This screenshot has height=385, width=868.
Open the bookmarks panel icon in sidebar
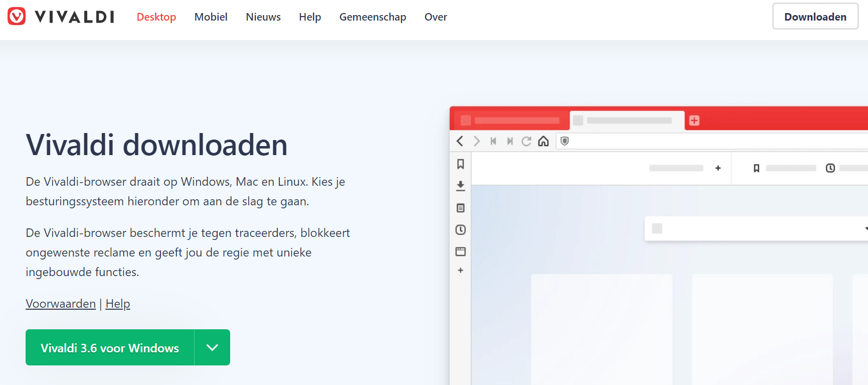460,164
